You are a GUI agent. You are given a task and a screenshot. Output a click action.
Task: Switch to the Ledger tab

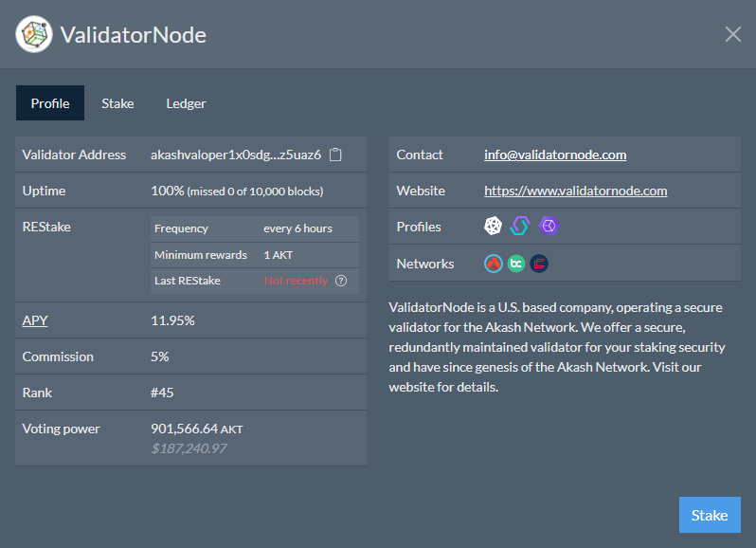[x=186, y=103]
